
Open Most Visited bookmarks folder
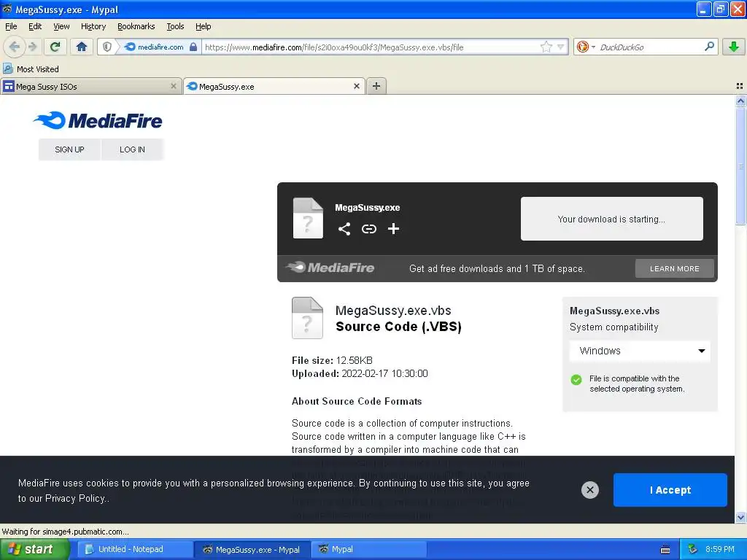click(31, 69)
